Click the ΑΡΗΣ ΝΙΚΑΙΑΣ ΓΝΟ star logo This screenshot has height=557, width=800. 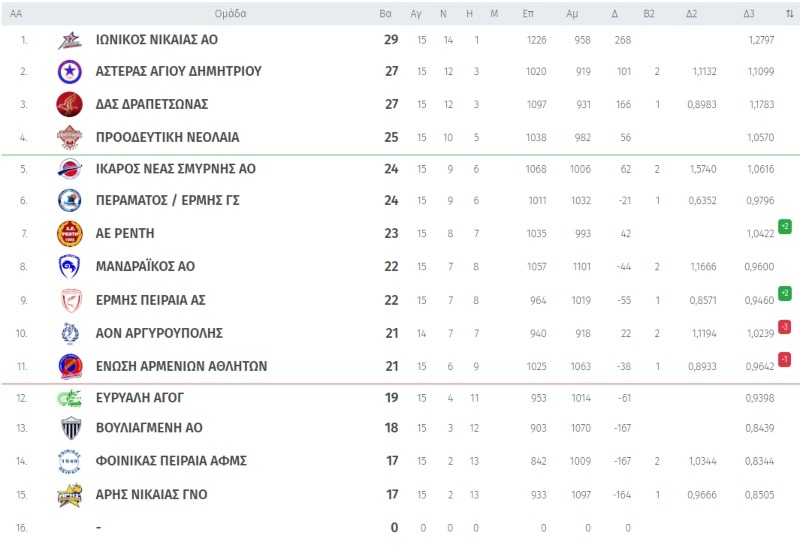tap(69, 495)
